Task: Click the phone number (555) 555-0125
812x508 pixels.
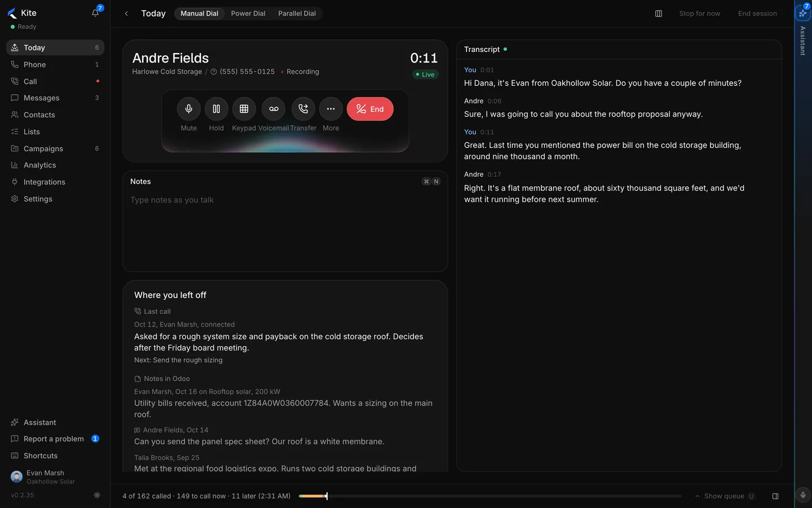Action: 247,72
